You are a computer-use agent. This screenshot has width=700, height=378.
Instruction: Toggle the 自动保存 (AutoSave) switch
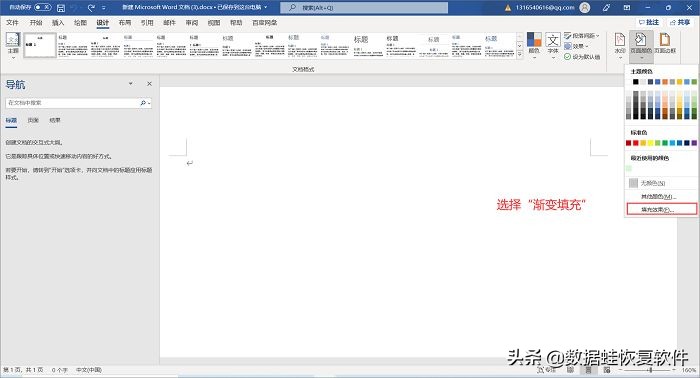pyautogui.click(x=42, y=7)
